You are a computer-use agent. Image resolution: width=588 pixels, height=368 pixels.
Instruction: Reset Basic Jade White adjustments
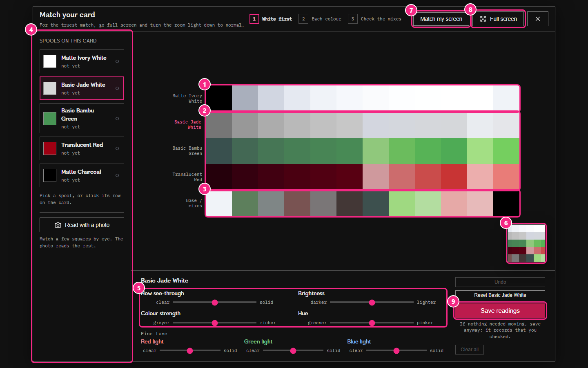coord(500,295)
